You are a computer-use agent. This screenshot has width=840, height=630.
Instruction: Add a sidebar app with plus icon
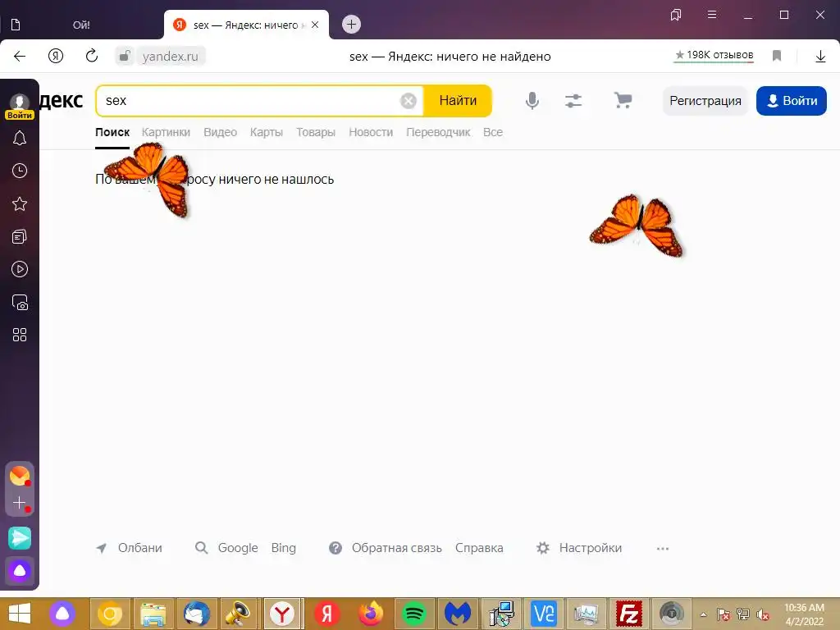pyautogui.click(x=20, y=503)
